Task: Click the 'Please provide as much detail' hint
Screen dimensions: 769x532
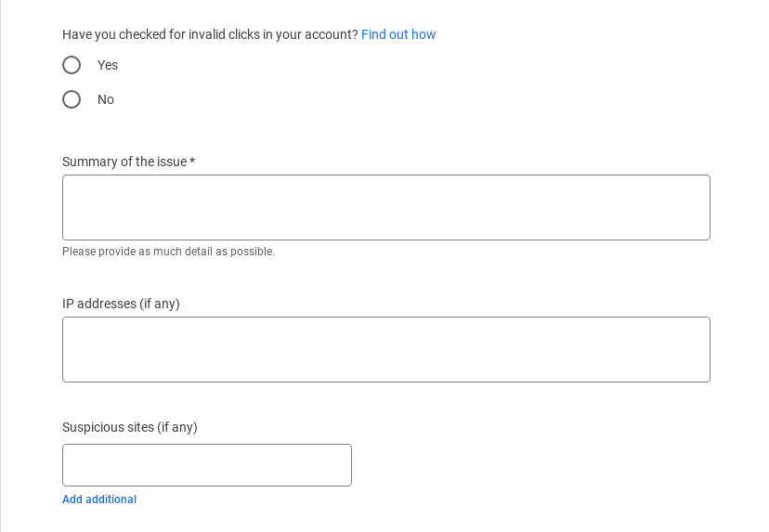Action: (168, 252)
